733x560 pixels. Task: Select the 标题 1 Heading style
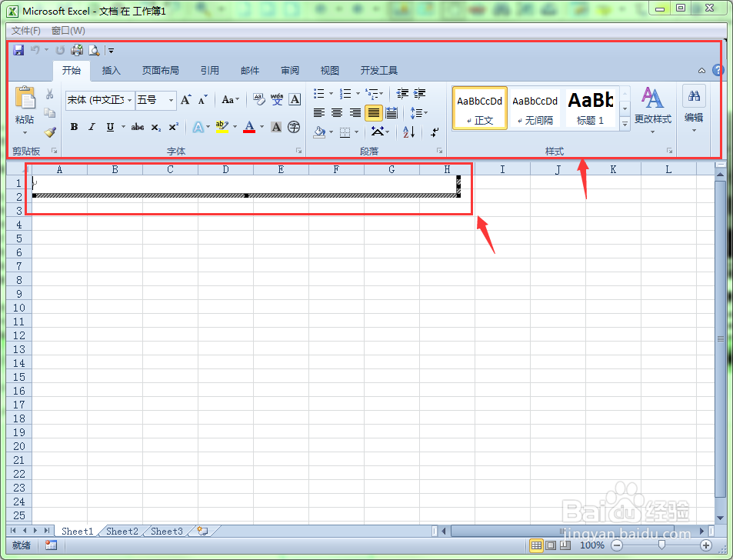(591, 108)
